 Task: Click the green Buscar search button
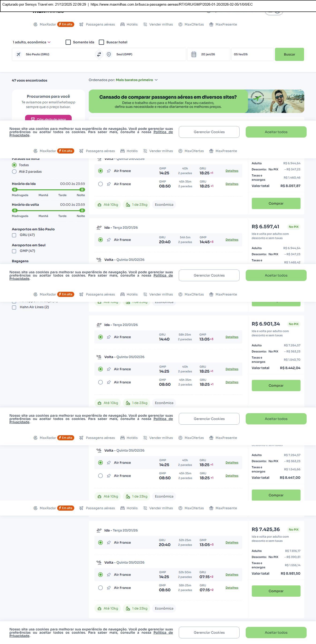click(x=289, y=54)
